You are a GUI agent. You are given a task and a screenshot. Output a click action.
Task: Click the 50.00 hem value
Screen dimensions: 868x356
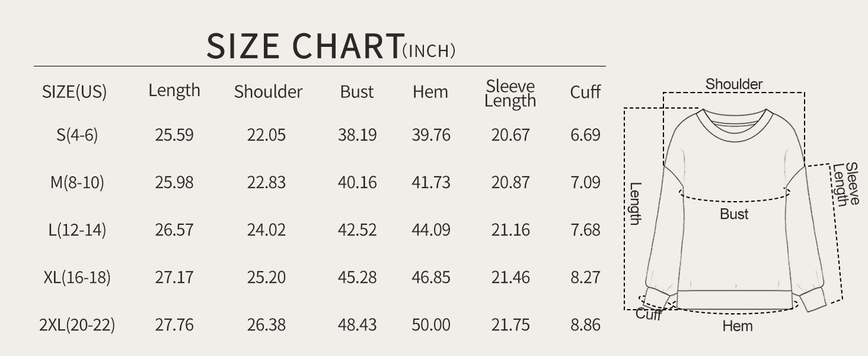click(x=431, y=325)
